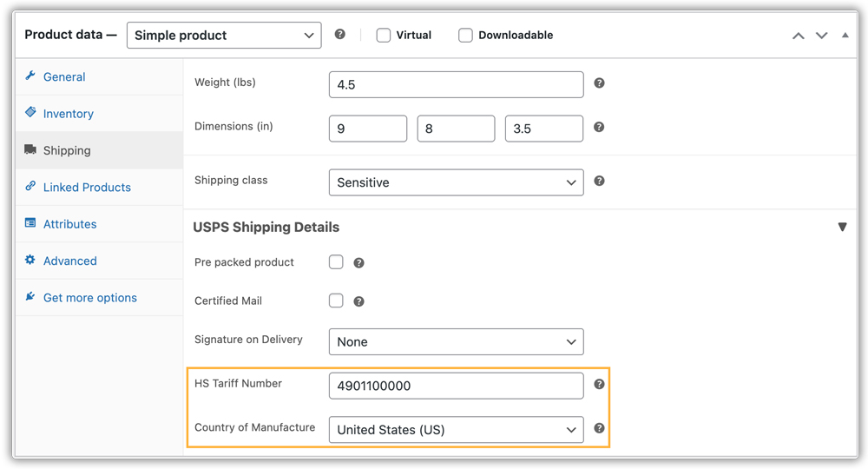Tick the Pre packed product checkbox
Screen dimensions: 868x469
[336, 262]
